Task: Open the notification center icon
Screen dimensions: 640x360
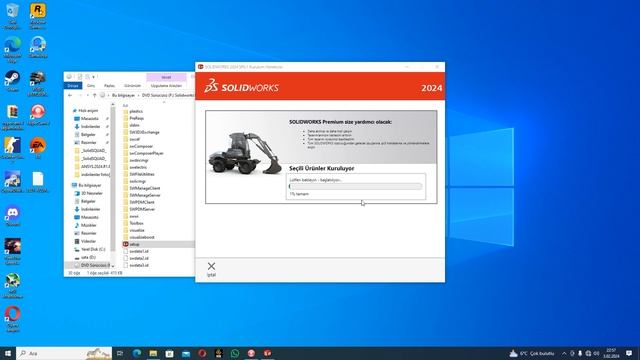Action: point(629,353)
